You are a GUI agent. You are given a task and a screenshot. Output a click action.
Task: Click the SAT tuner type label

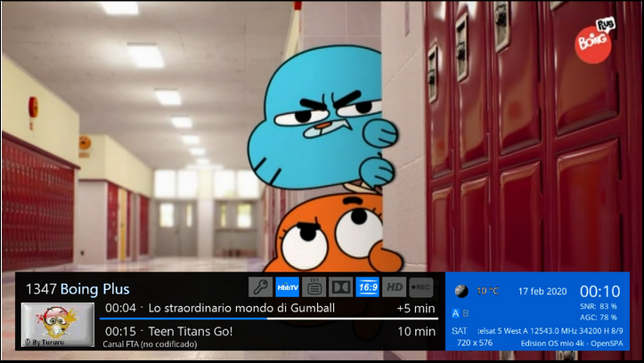click(460, 331)
